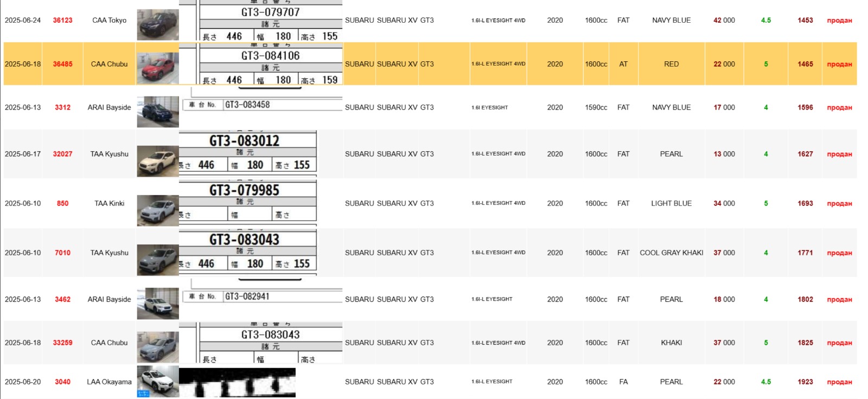Open lot number 36123 link
Viewport: 868px width, 399px height.
pos(62,20)
